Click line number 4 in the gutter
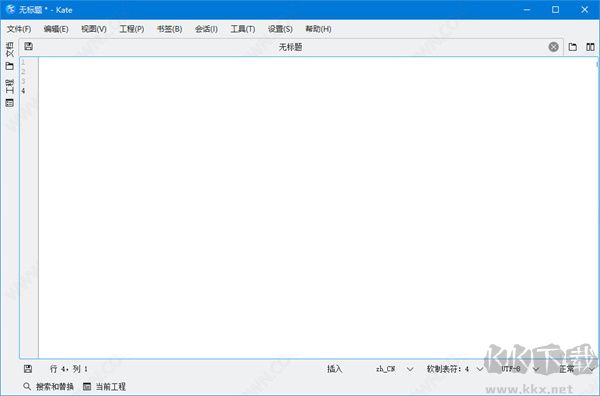 tap(23, 91)
